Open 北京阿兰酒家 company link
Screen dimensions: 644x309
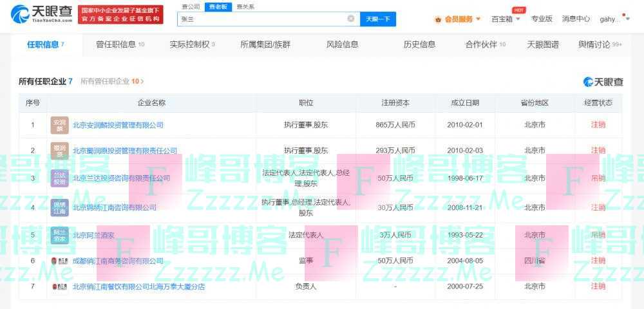(94, 235)
